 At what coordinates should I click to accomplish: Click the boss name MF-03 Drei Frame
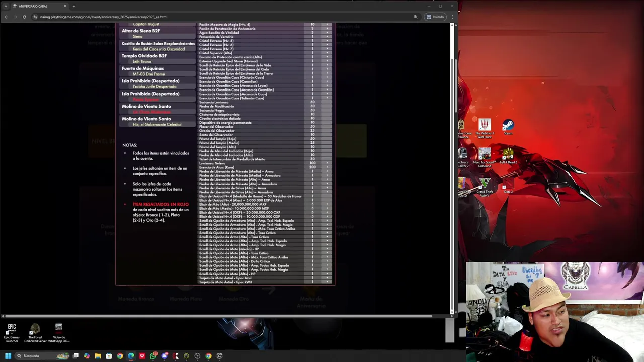[148, 74]
